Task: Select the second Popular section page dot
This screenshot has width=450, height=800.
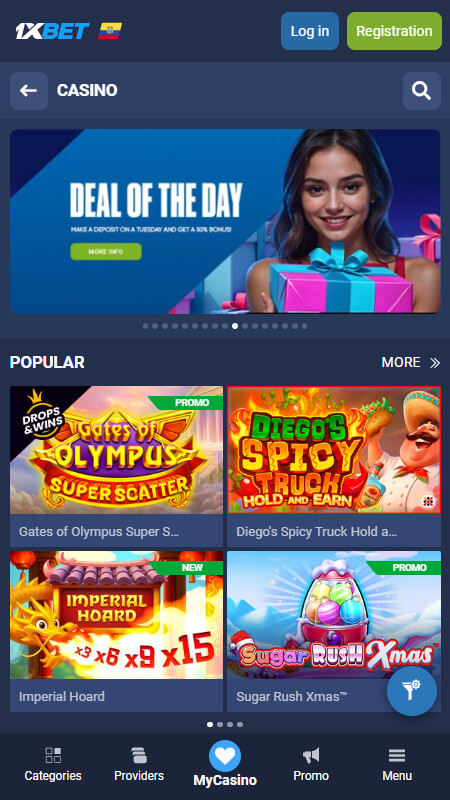Action: click(220, 724)
